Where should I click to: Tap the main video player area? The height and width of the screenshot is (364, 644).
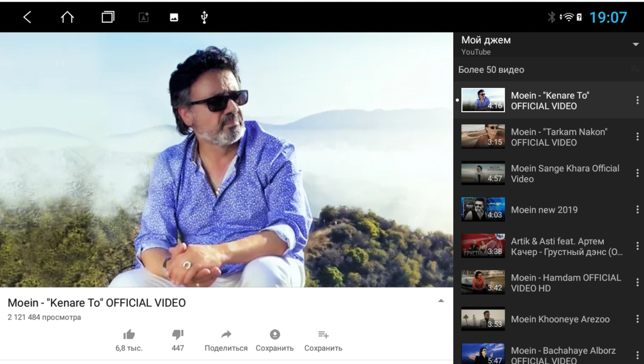226,160
